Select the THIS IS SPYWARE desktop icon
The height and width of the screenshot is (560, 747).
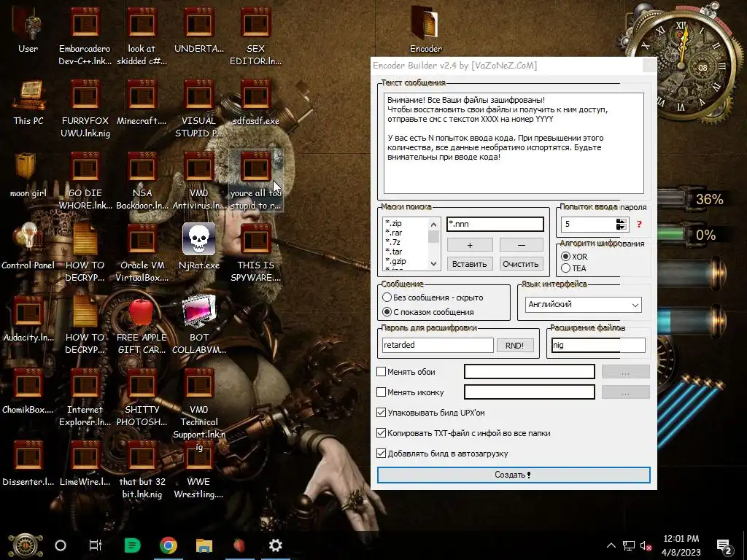click(256, 240)
